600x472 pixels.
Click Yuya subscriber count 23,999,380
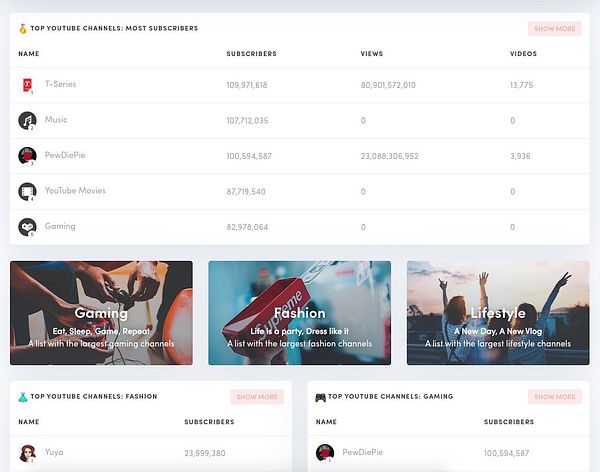point(205,453)
